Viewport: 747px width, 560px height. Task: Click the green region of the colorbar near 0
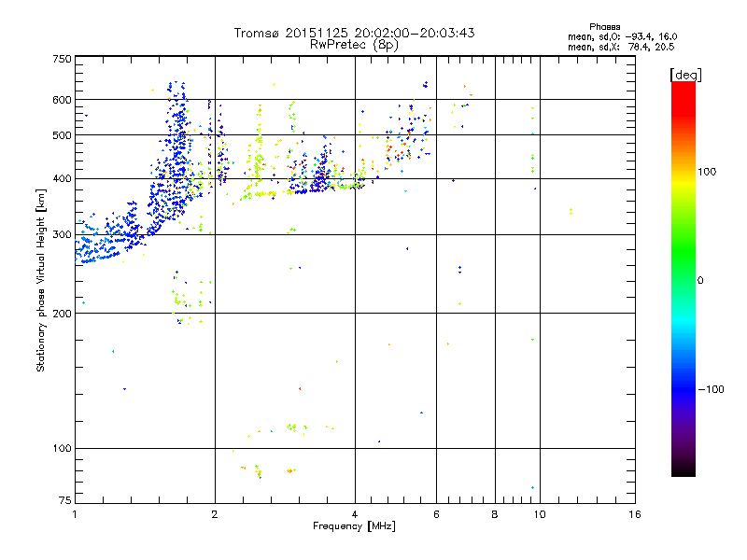[x=684, y=272]
